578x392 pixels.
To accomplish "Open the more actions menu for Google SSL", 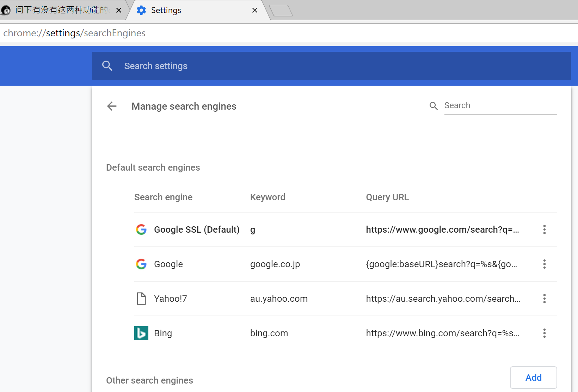I will (545, 229).
